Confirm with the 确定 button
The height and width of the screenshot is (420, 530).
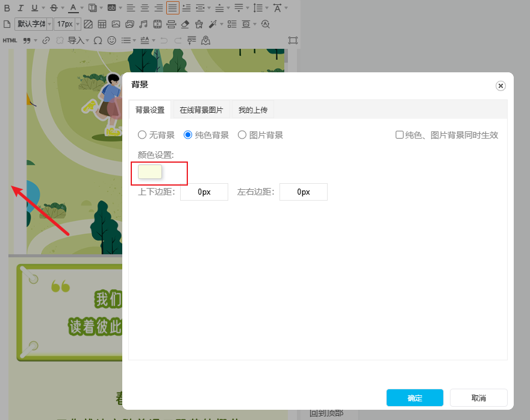[x=415, y=398]
